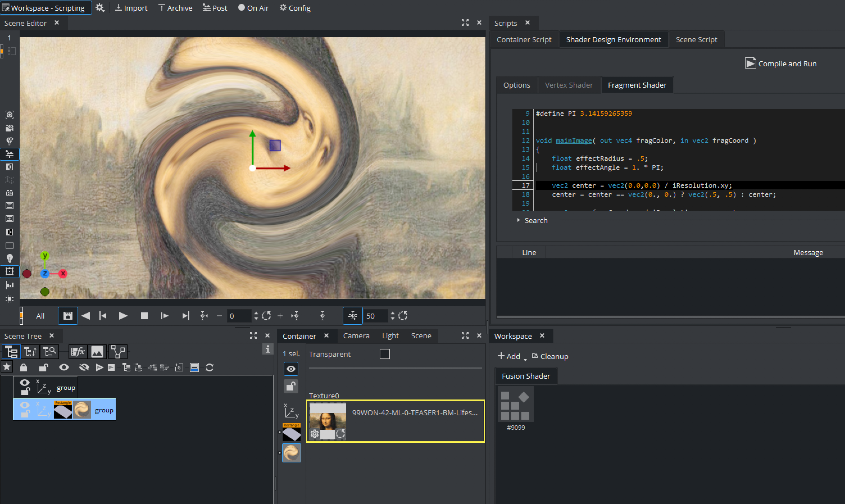845x504 pixels.
Task: Switch to Container Script tab
Action: [524, 40]
